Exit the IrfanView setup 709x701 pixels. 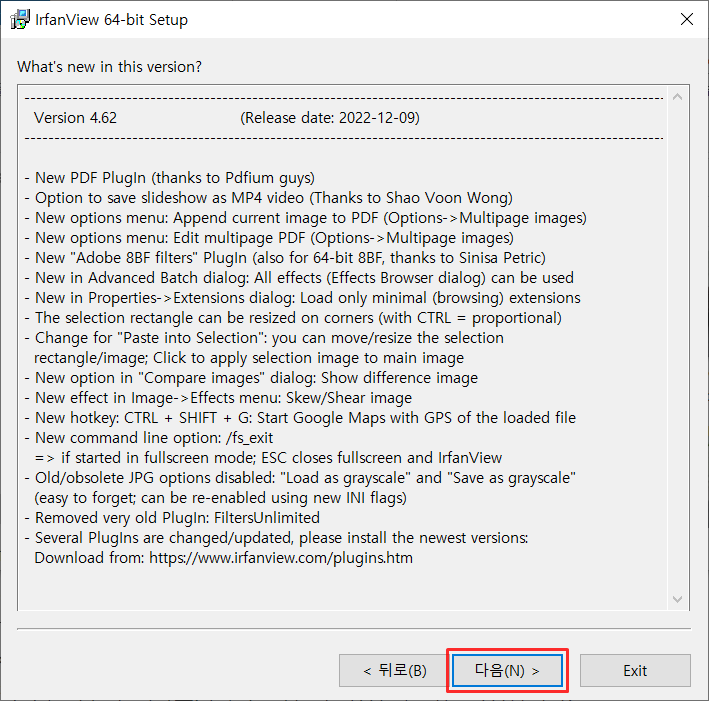pos(635,670)
